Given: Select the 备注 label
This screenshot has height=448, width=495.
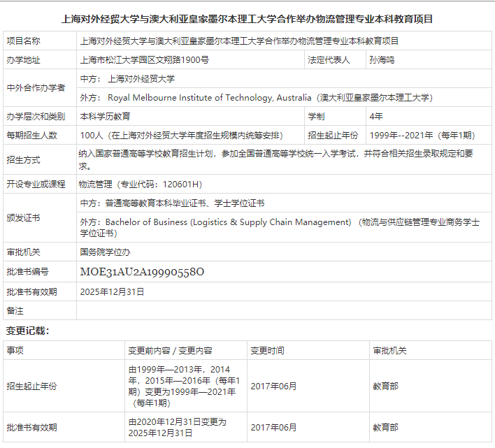Looking at the screenshot, I should tap(15, 311).
